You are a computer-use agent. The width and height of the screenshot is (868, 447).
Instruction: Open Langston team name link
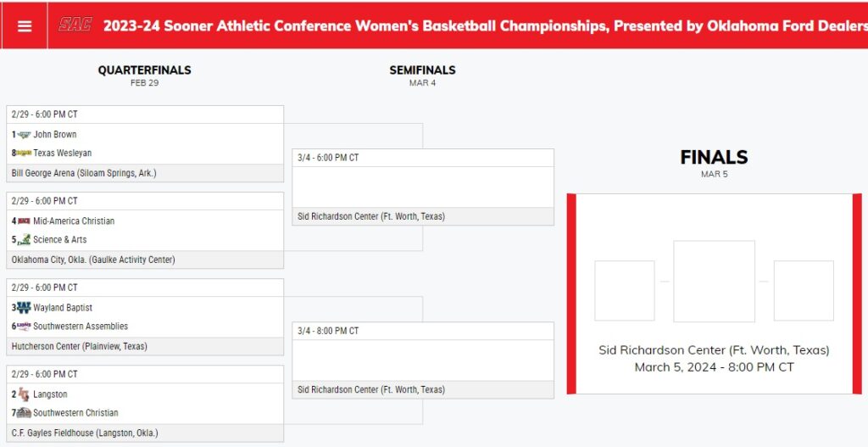(x=50, y=394)
